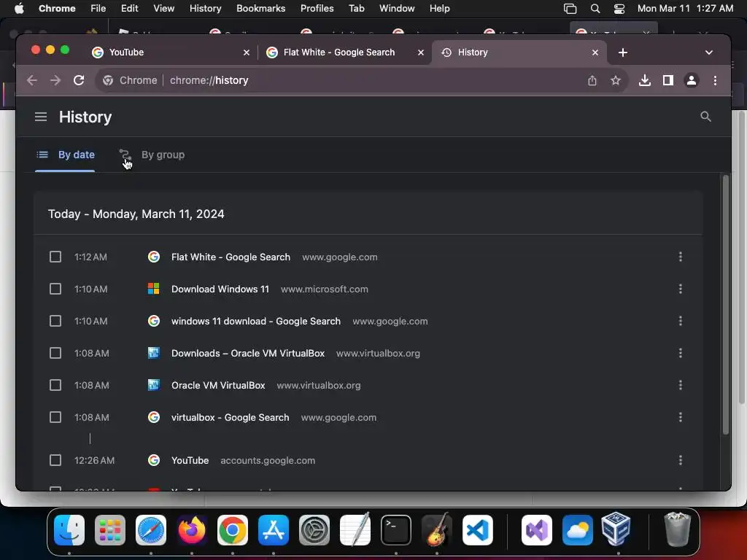The height and width of the screenshot is (560, 747).
Task: Launch Finder from the Dock
Action: tap(69, 529)
